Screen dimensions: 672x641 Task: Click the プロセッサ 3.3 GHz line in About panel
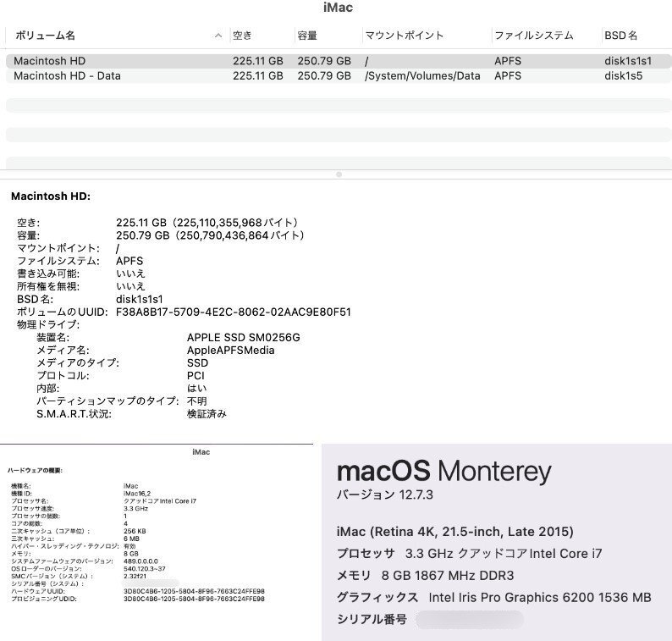pos(470,554)
